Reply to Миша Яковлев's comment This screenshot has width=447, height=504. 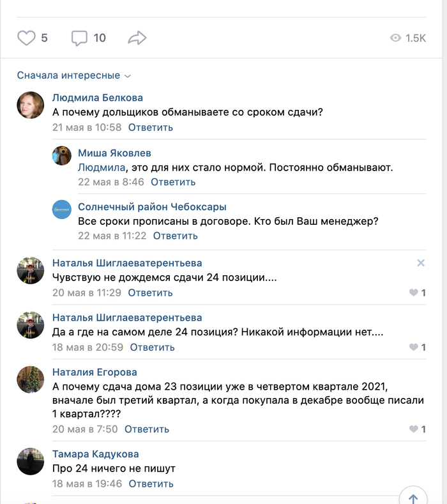tap(173, 182)
